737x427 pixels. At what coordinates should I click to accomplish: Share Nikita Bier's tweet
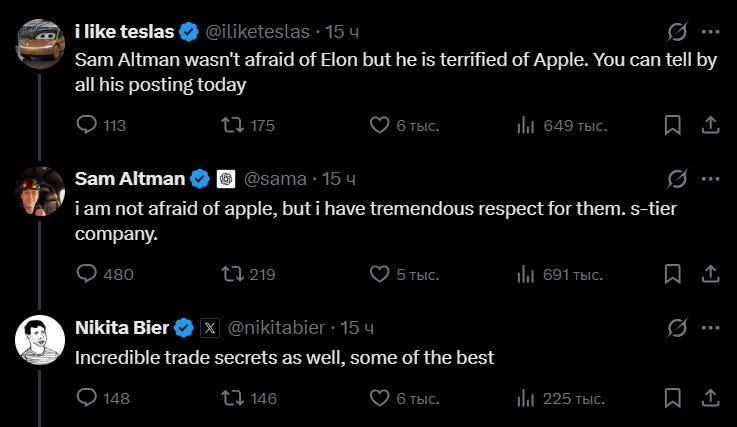[711, 398]
